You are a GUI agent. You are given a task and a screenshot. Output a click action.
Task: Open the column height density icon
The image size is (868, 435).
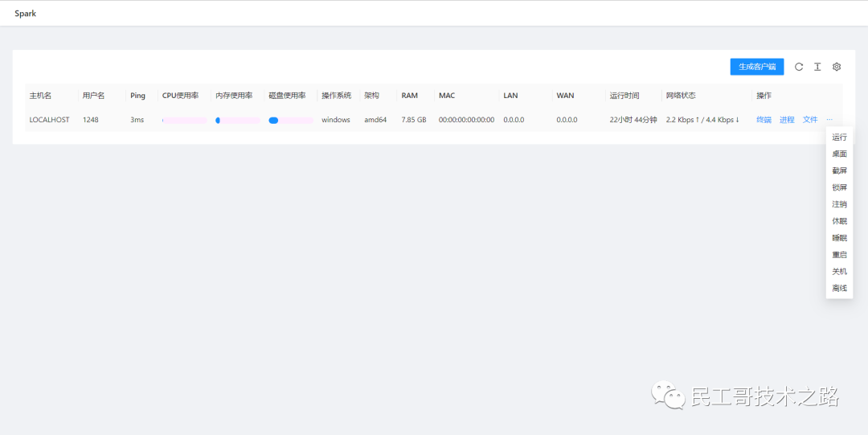(817, 67)
